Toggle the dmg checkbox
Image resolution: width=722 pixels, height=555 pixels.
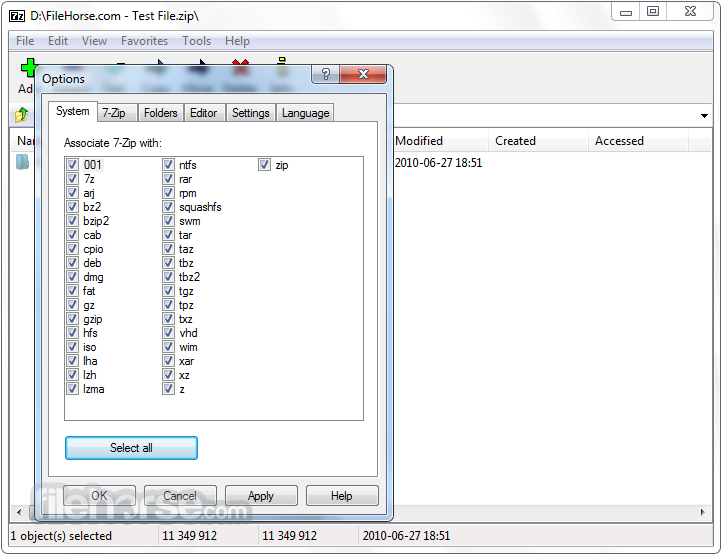[x=73, y=277]
